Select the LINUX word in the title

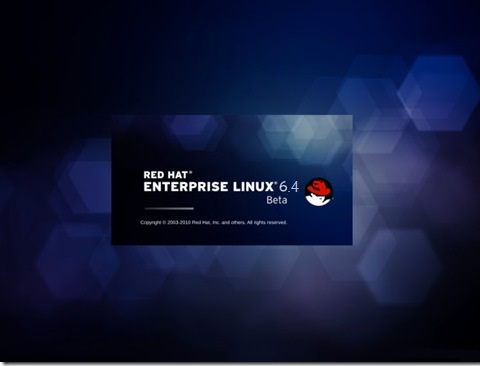click(x=253, y=187)
